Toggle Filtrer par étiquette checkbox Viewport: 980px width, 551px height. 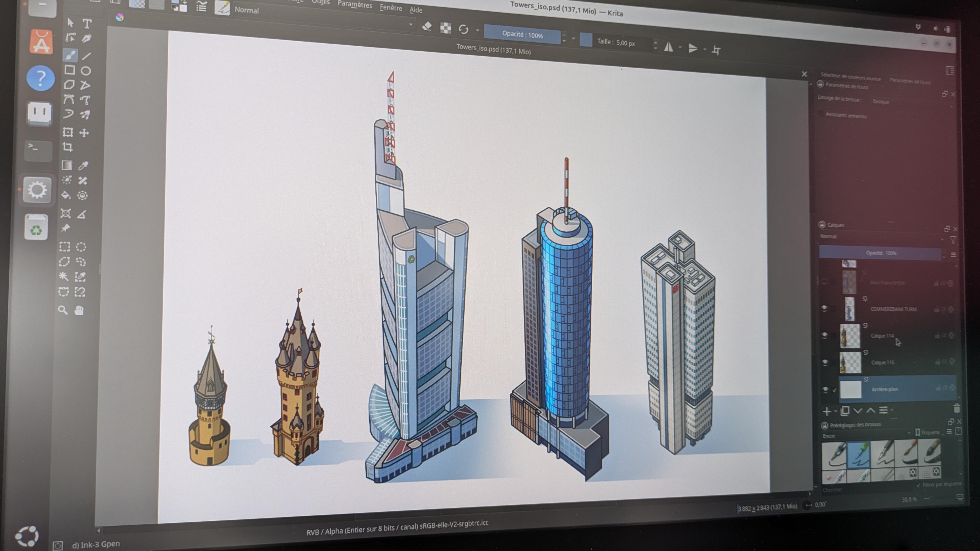click(918, 485)
